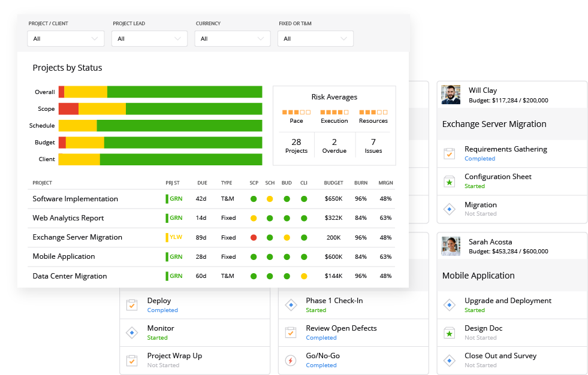Toggle the yellow SCP dot for Software Implementation
Screen dimensions: 588x375
[269, 198]
